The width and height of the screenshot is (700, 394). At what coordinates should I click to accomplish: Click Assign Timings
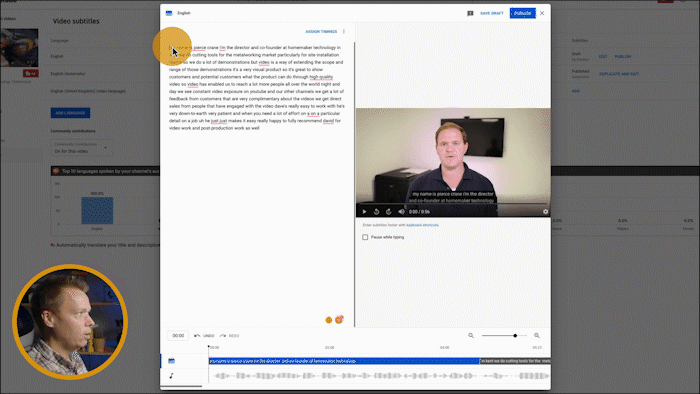321,32
